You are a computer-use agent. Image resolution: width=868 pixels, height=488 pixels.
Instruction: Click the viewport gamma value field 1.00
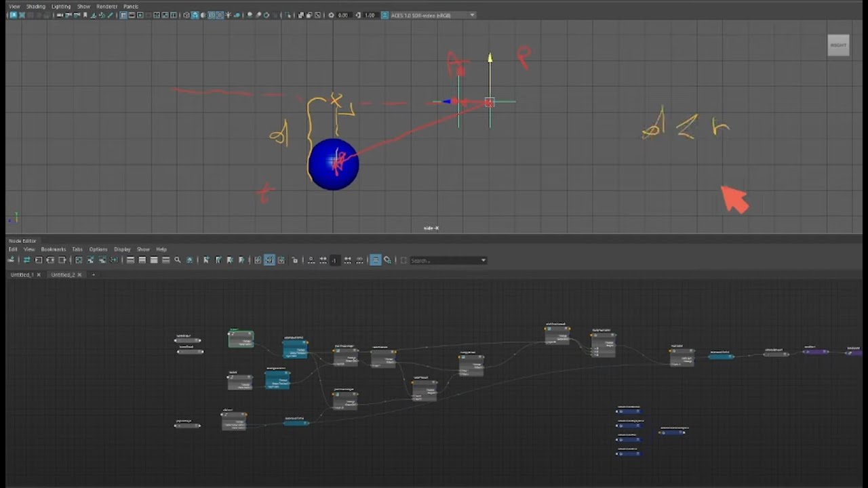click(x=370, y=15)
